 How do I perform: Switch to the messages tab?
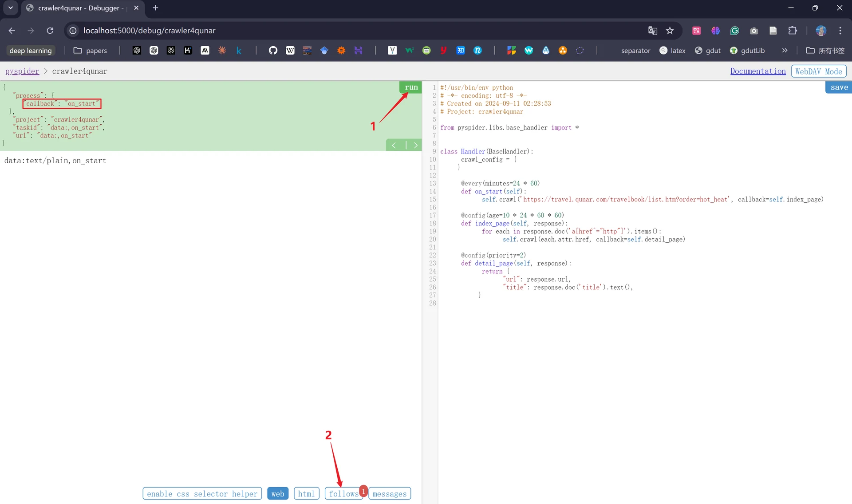point(390,494)
